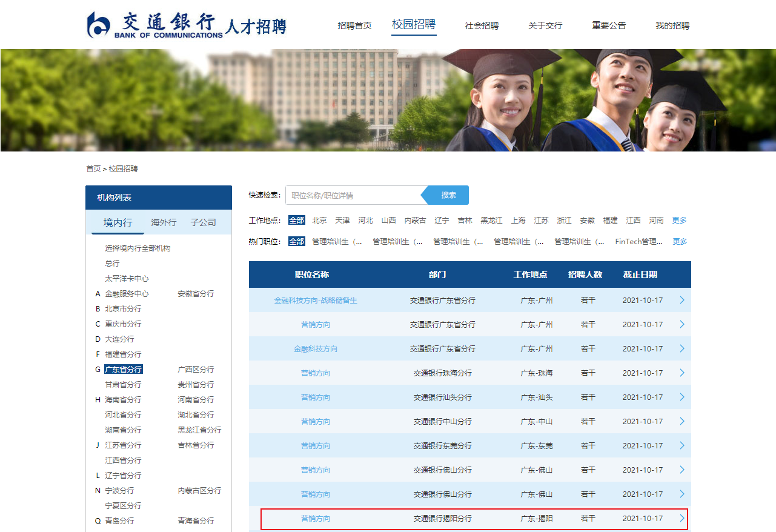Expand 更多 hot positions
Image resolution: width=776 pixels, height=532 pixels.
[680, 241]
